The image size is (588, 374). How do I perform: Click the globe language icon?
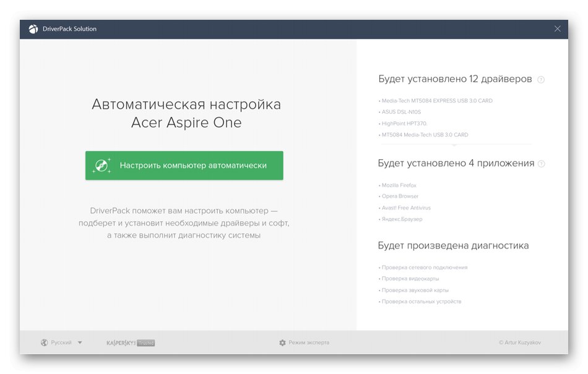(44, 342)
